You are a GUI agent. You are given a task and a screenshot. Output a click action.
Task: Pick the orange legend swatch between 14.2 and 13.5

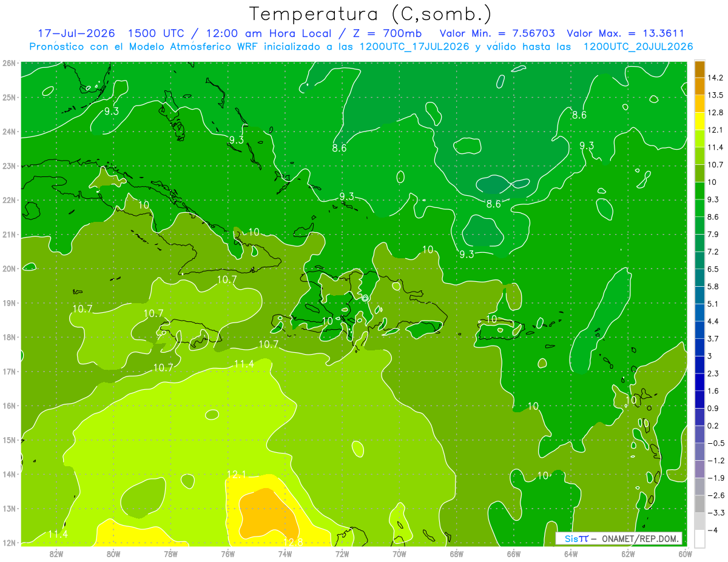[699, 86]
